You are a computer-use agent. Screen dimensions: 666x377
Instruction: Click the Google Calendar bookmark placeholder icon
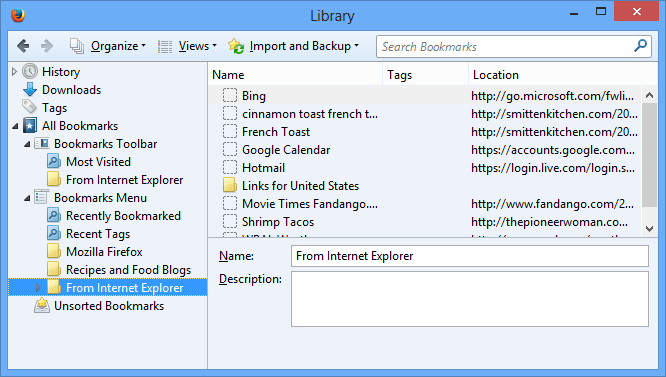point(230,149)
